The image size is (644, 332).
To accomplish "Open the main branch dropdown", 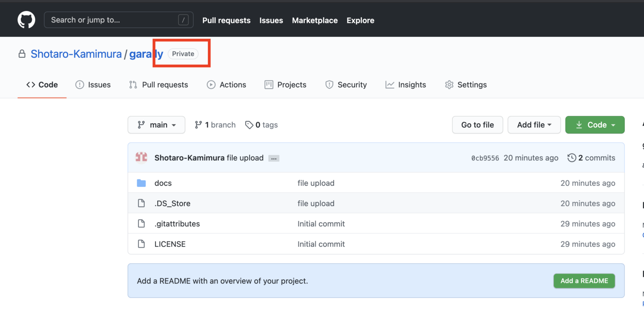I will coord(156,125).
